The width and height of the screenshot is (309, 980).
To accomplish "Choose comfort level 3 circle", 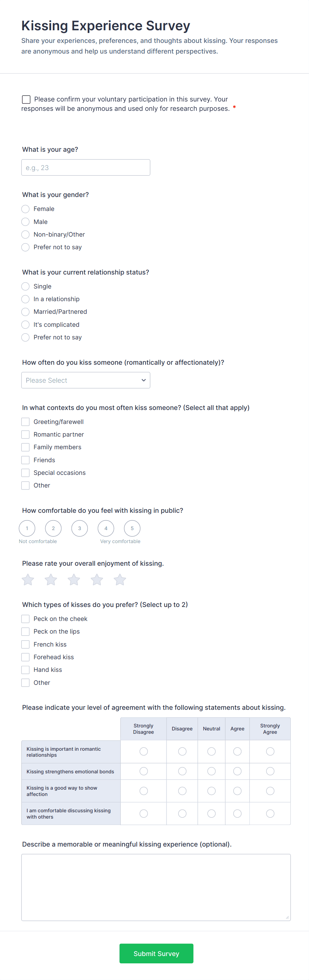I will pyautogui.click(x=79, y=528).
